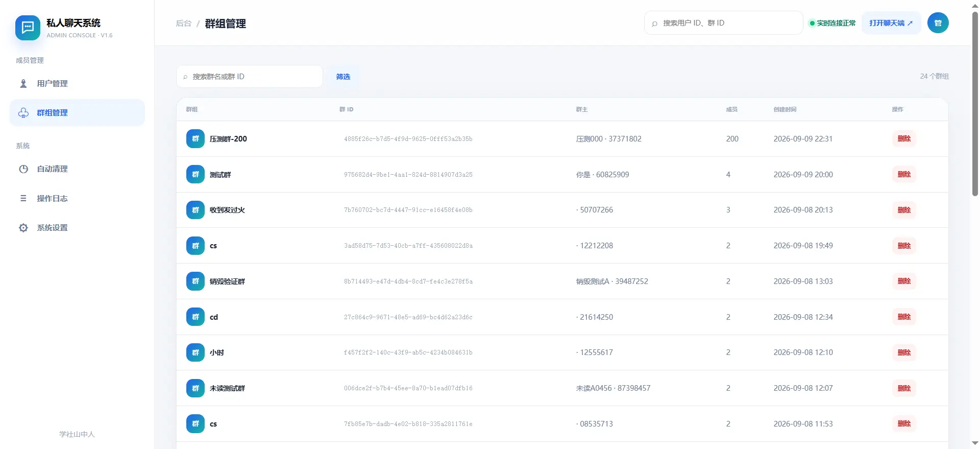Click the 销毁验证群 group name

(227, 281)
